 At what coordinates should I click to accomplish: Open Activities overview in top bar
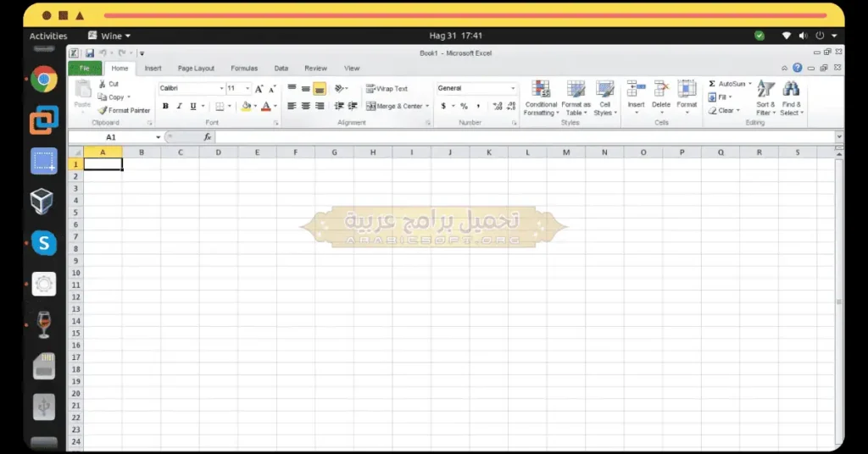tap(48, 36)
